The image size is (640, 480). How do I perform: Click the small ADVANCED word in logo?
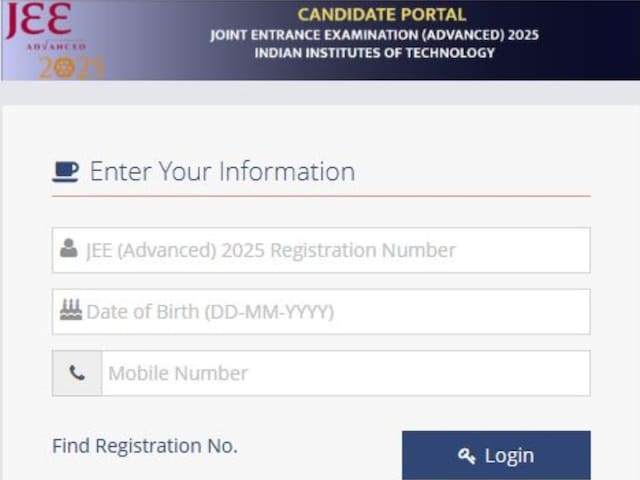pos(56,47)
